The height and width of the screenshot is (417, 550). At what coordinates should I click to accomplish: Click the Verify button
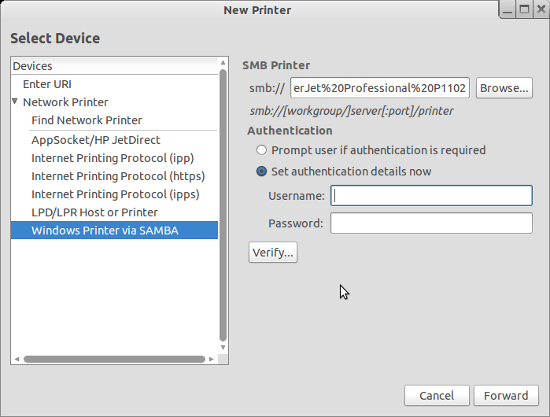click(273, 252)
